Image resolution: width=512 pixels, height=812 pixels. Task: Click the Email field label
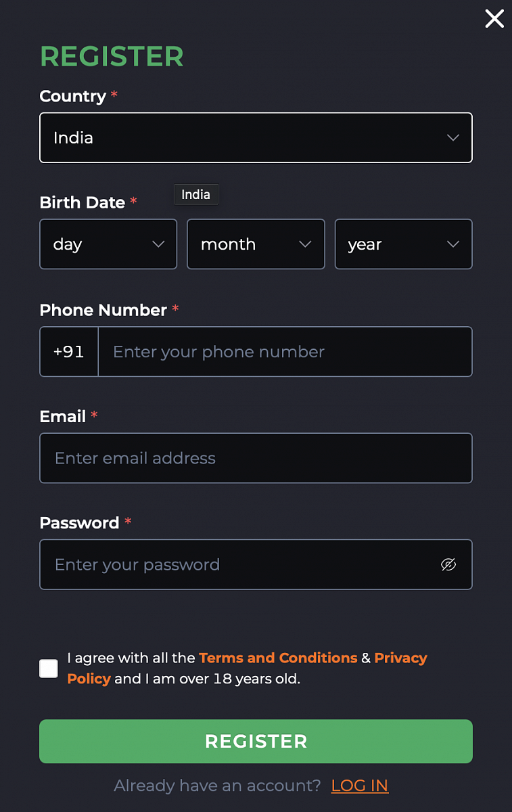[x=63, y=417]
